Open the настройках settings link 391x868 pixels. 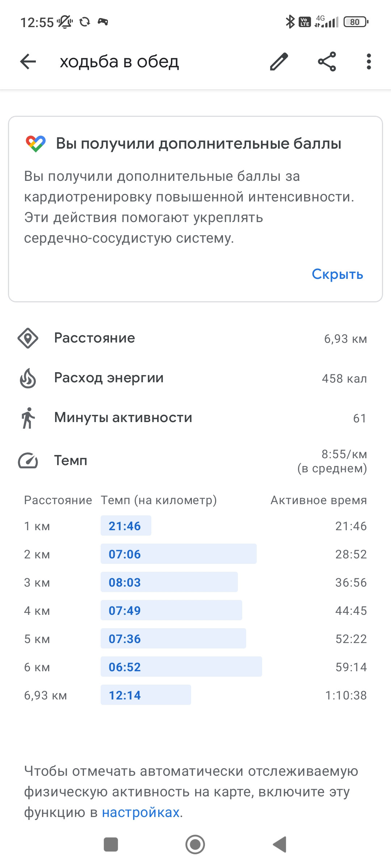(141, 812)
